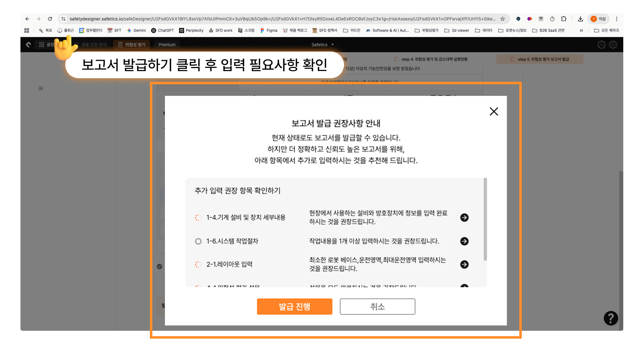This screenshot has height=344, width=644.
Task: Click the 발급 진행 button
Action: point(294,307)
